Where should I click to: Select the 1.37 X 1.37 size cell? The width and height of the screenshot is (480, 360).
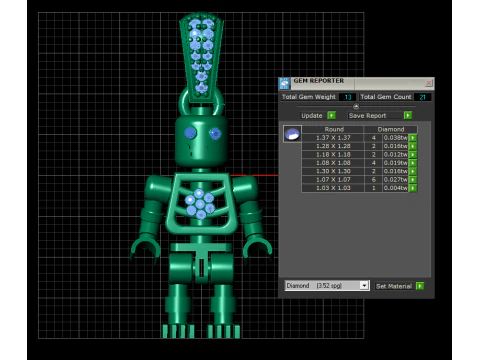tap(333, 138)
